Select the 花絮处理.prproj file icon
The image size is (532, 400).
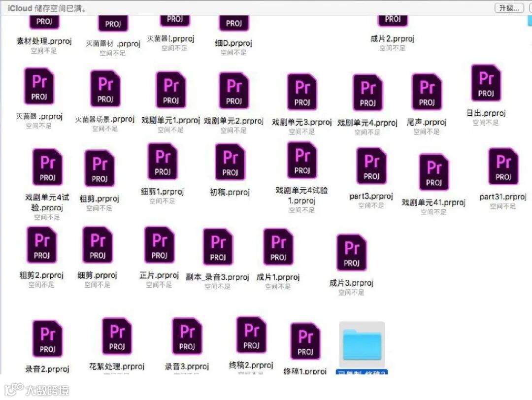(x=117, y=336)
